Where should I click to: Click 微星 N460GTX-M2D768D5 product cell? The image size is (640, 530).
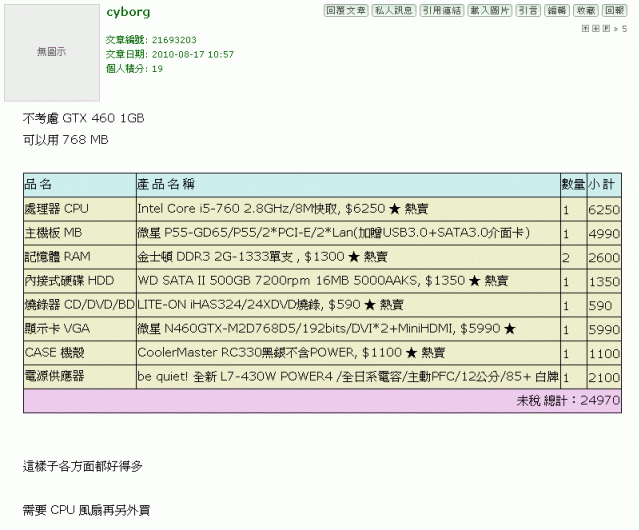tap(348, 329)
